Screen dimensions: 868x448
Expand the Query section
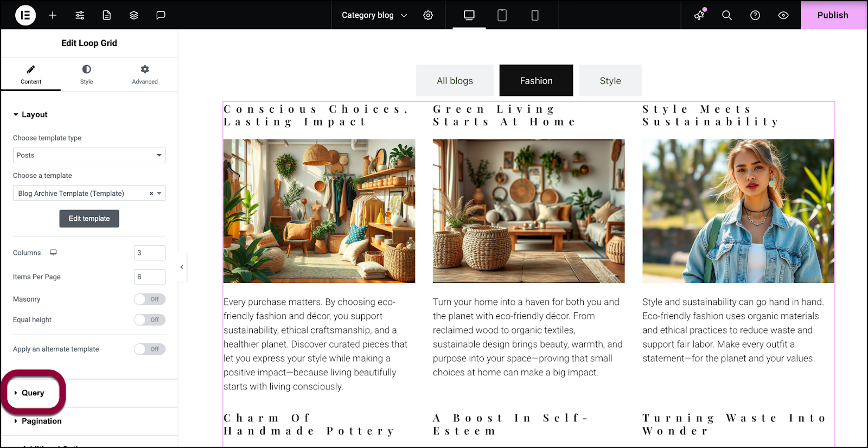[33, 393]
